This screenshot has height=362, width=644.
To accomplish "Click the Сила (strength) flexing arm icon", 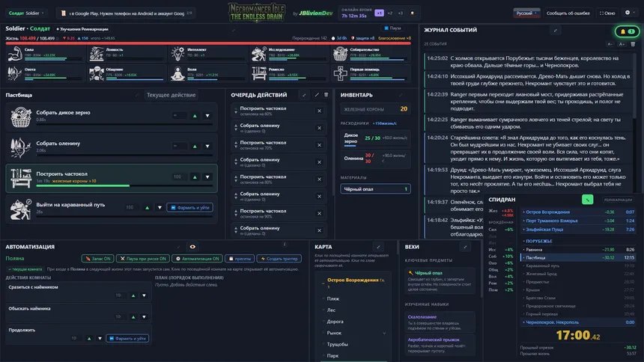I will [x=15, y=54].
